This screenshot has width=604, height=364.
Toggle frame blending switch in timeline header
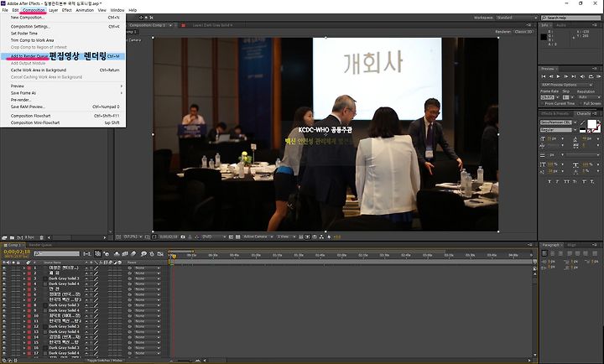click(x=125, y=253)
